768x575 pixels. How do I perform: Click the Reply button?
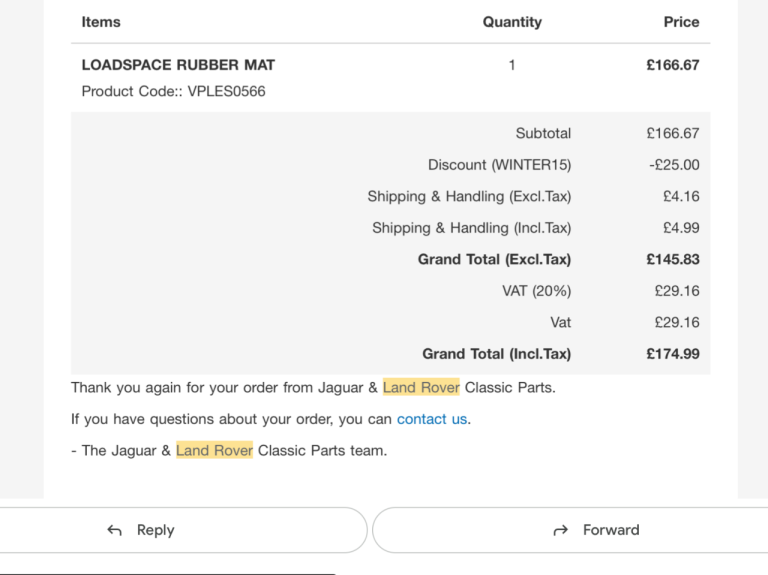point(181,530)
